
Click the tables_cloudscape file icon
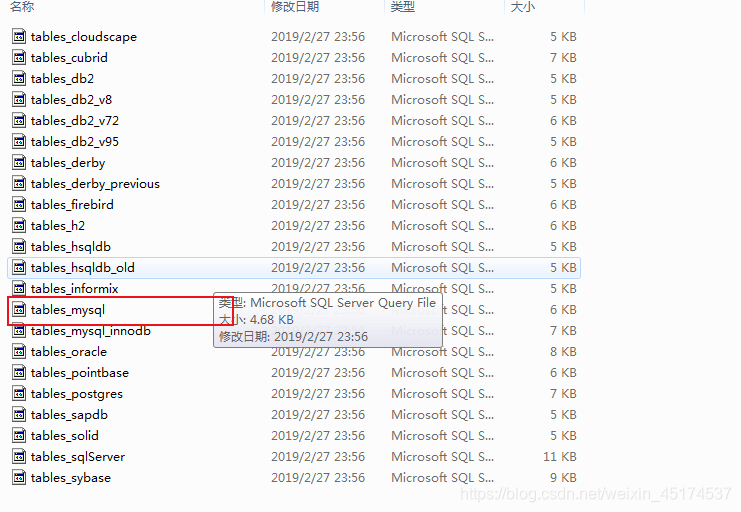point(19,36)
